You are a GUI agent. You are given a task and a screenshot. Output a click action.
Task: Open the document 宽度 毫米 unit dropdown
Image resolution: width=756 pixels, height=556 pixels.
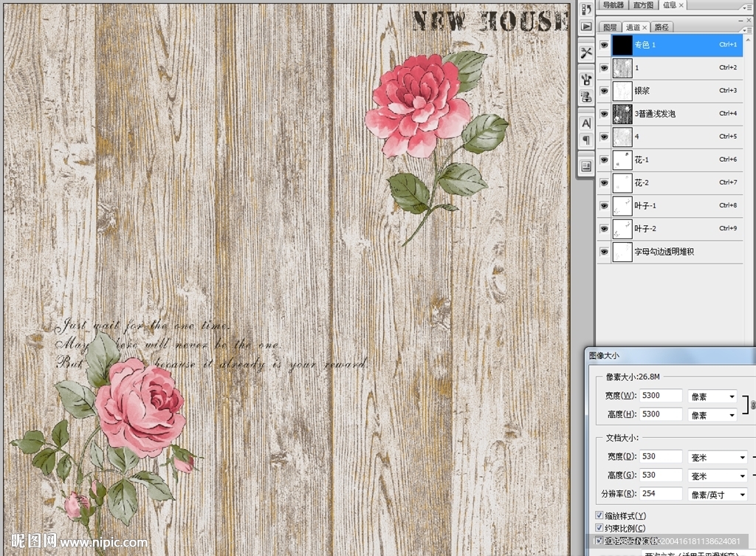[x=717, y=458]
